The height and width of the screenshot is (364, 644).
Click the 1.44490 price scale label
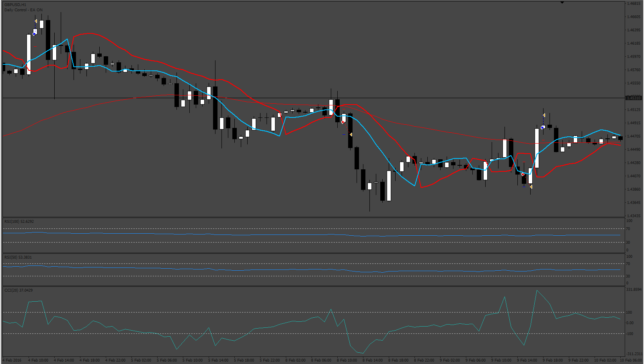coord(634,150)
